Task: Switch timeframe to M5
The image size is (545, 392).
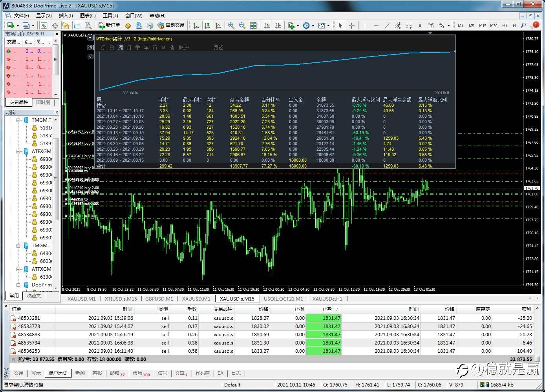Action: [471, 26]
